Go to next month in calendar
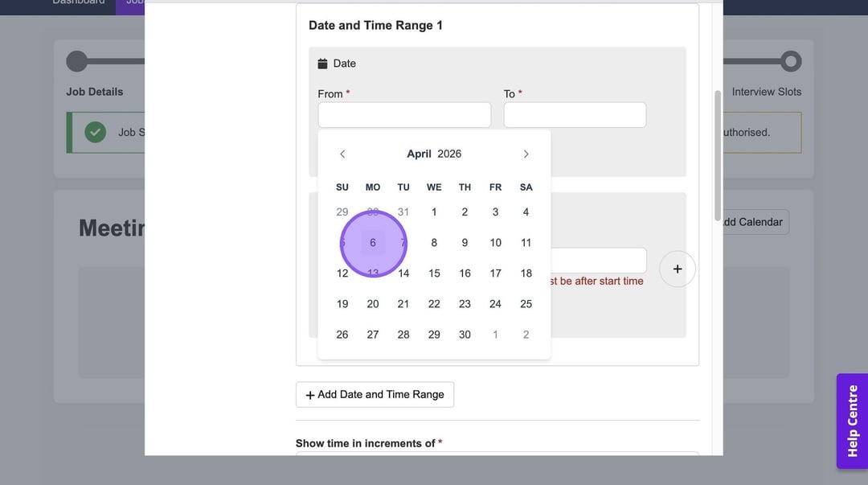The height and width of the screenshot is (485, 868). coord(526,154)
